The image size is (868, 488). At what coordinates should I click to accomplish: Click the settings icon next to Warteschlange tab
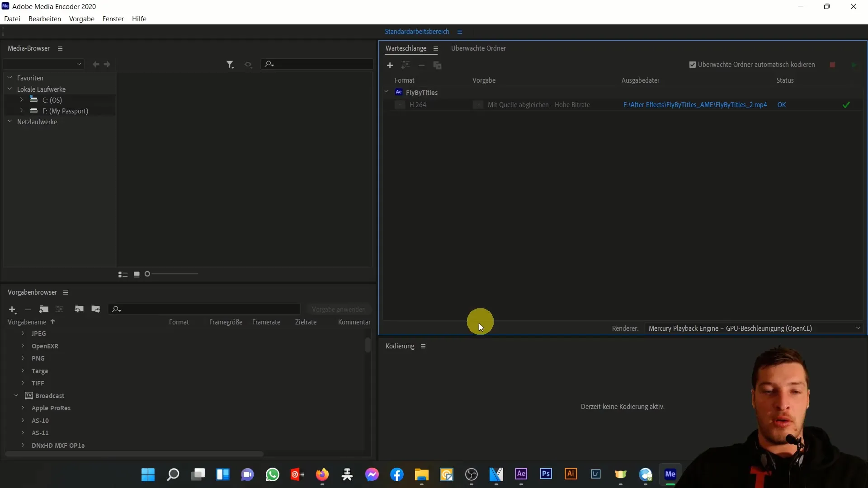(435, 48)
